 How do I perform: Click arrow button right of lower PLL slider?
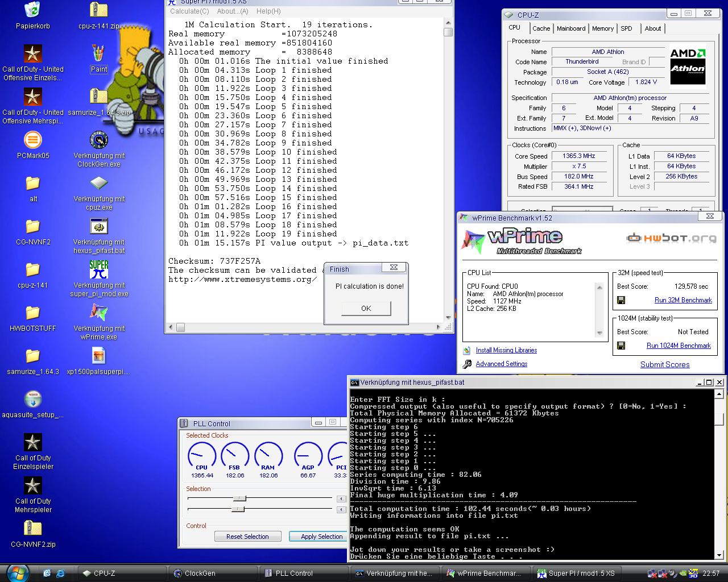(x=341, y=509)
